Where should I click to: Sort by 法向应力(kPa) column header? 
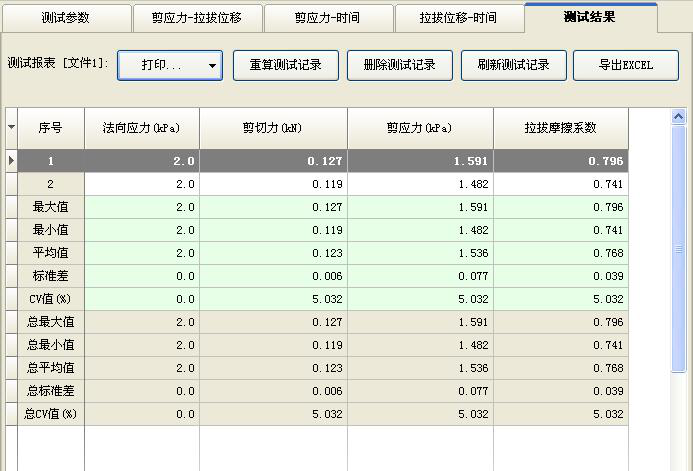pyautogui.click(x=141, y=128)
